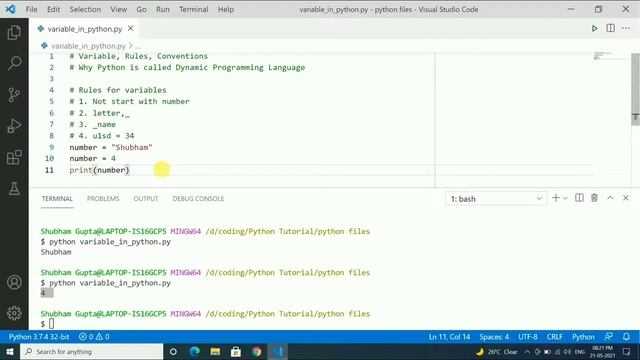Screen dimensions: 640x360
Task: Open File Explorer from taskbar
Action: click(215, 351)
